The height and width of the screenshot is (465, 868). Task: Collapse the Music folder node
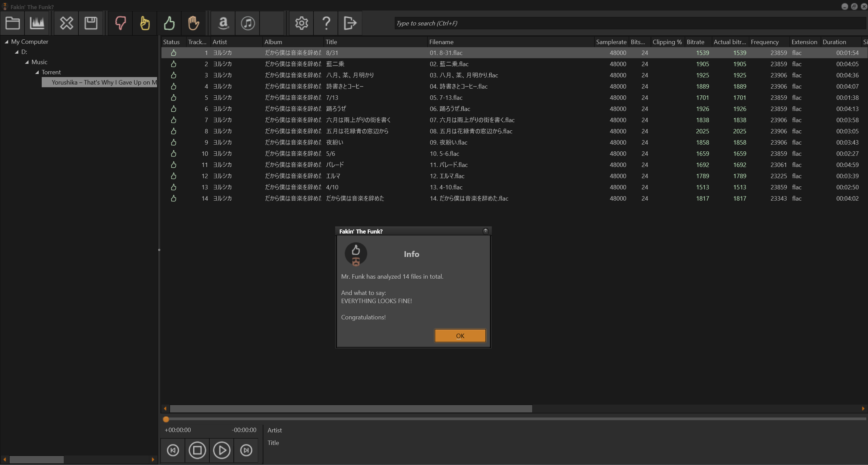click(x=27, y=62)
